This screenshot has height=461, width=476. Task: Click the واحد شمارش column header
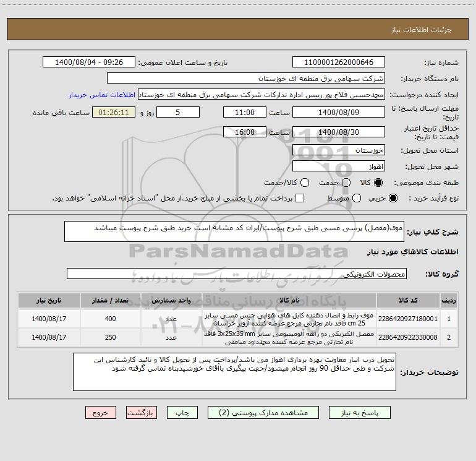[x=171, y=300]
